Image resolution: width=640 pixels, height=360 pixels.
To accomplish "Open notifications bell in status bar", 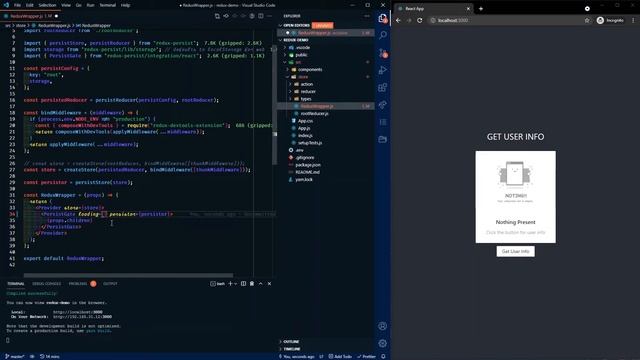I will pos(383,356).
